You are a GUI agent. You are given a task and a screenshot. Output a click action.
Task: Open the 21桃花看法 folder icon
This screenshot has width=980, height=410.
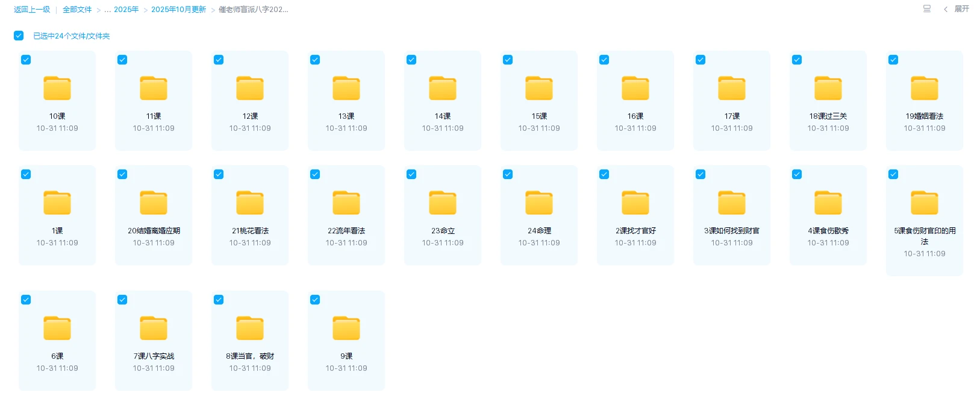(250, 203)
